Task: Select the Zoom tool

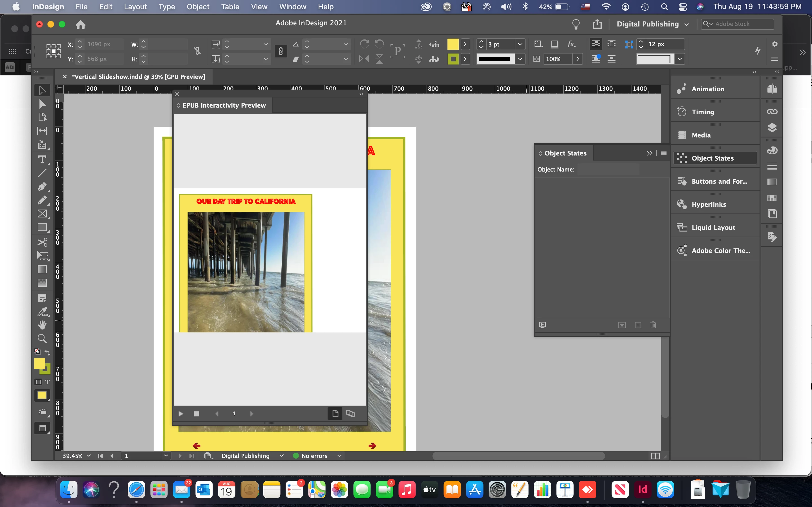Action: tap(42, 338)
